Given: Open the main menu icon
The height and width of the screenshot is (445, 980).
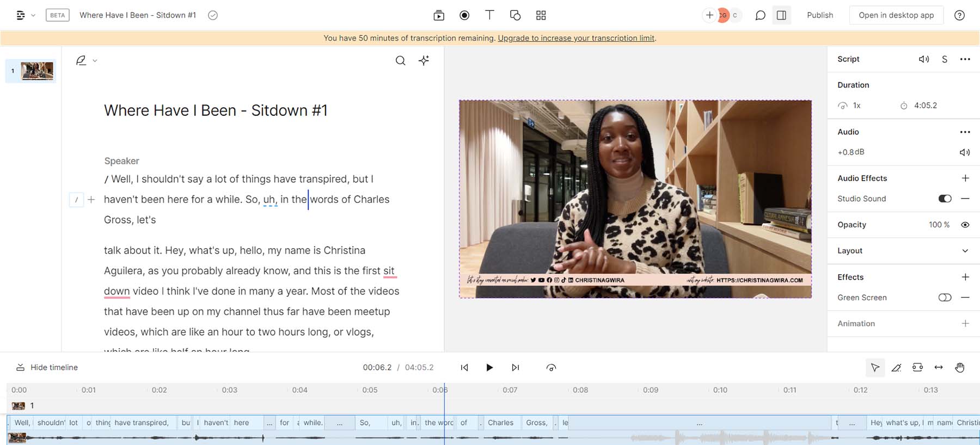Looking at the screenshot, I should [21, 15].
